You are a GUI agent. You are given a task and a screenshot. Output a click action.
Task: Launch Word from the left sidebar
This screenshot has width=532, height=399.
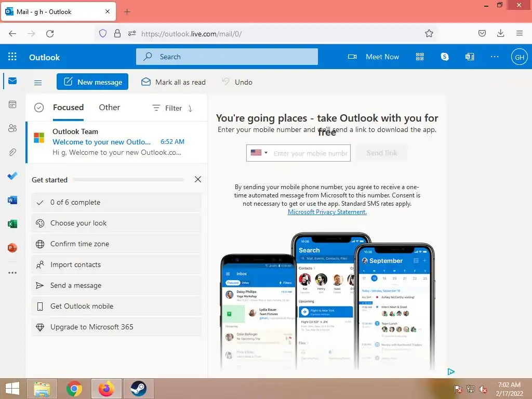(12, 200)
